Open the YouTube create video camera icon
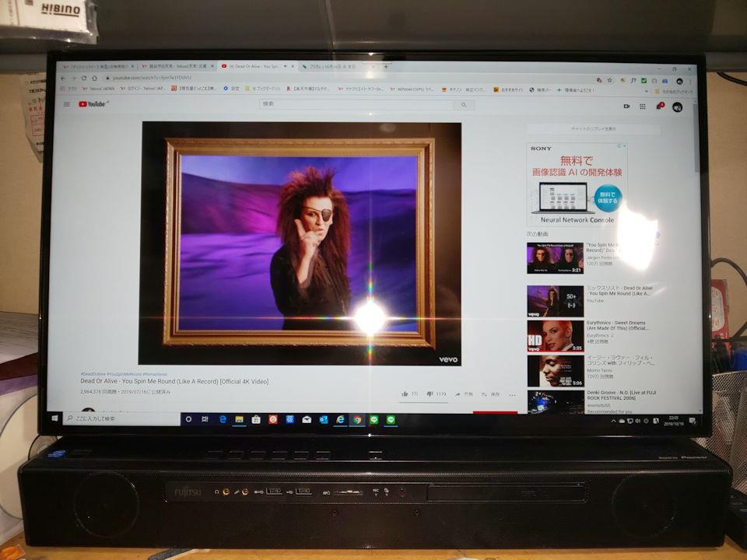747x560 pixels. pos(626,107)
